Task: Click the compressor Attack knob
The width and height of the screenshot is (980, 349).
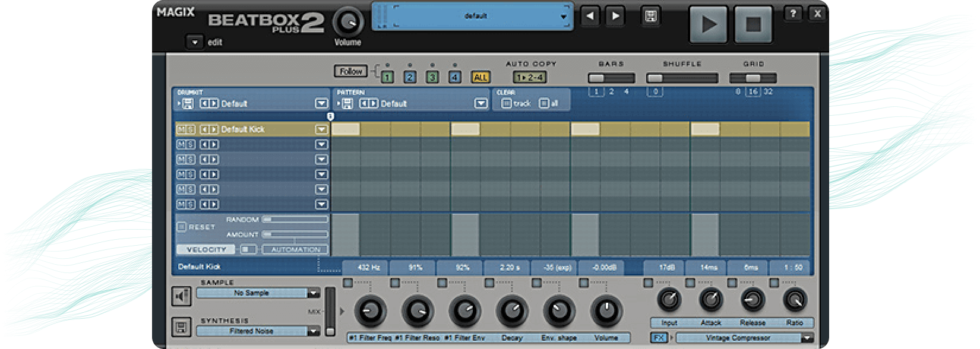Action: pos(710,300)
